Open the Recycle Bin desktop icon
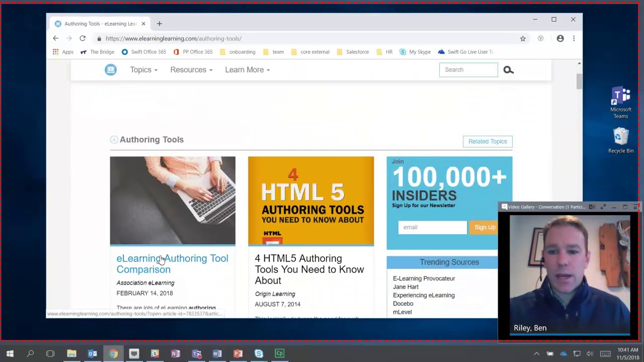The height and width of the screenshot is (362, 644). (x=621, y=140)
